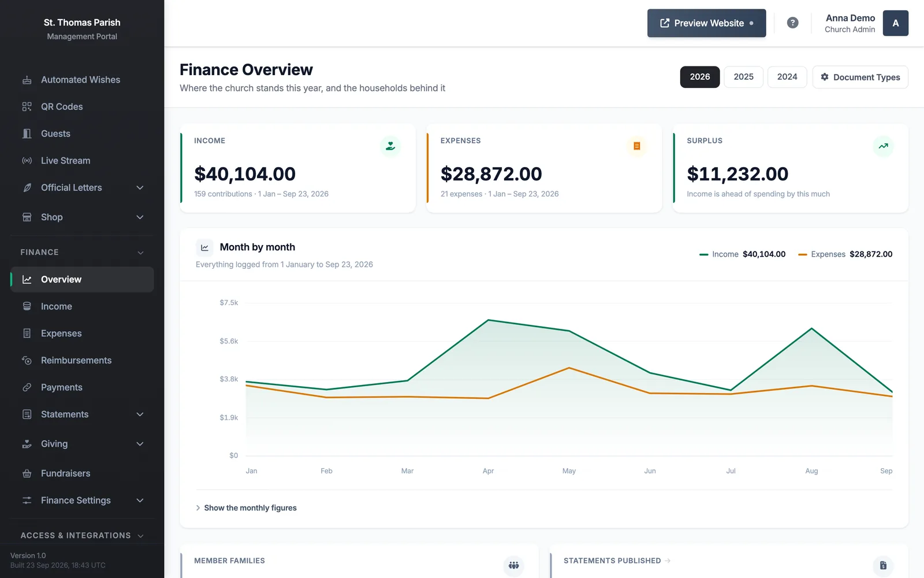924x578 pixels.
Task: Select the Member Families people icon
Action: pos(513,565)
